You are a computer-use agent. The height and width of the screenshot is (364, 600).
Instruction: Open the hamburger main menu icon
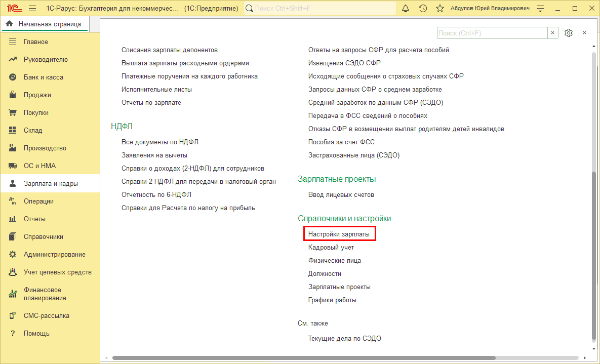tap(32, 9)
